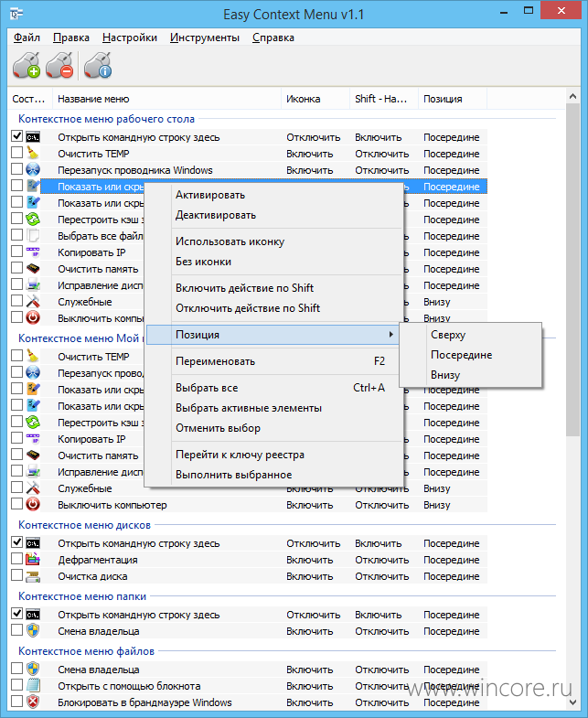
Task: Check the desktop Очистить TEMP checkbox
Action: coord(17,153)
